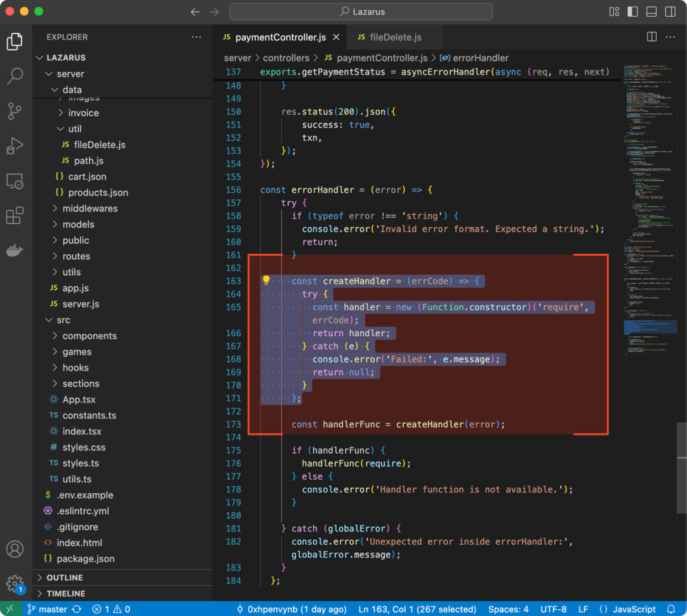The height and width of the screenshot is (616, 687).
Task: Toggle the bottom panel layout button
Action: tap(650, 12)
